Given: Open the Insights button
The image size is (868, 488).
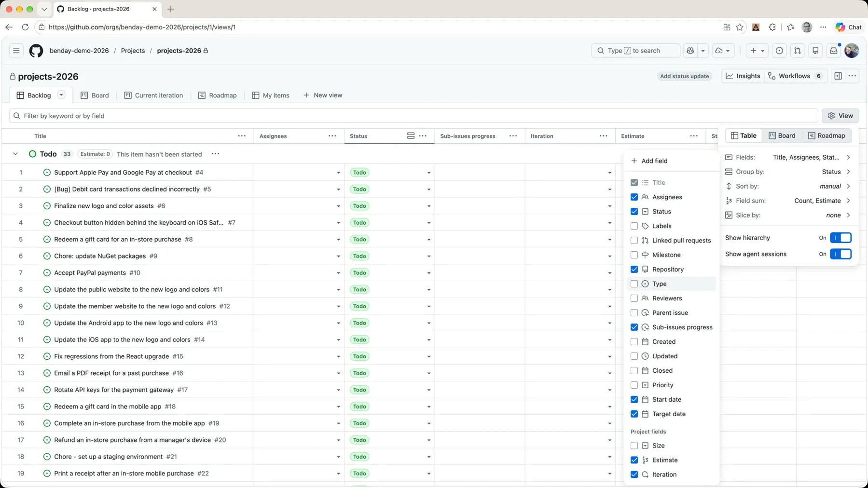Looking at the screenshot, I should (x=743, y=76).
